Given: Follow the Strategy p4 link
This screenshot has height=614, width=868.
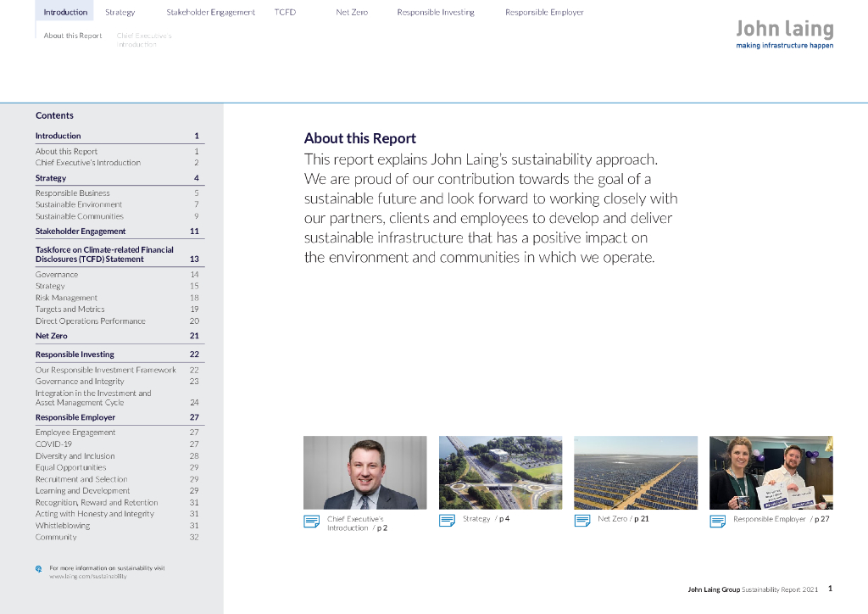Looking at the screenshot, I should pos(486,519).
